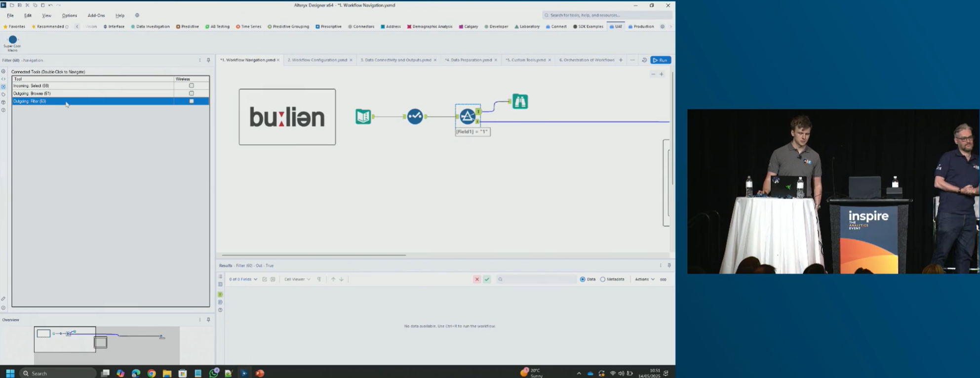Open the Options menu
Screen dimensions: 980x378
(x=70, y=15)
